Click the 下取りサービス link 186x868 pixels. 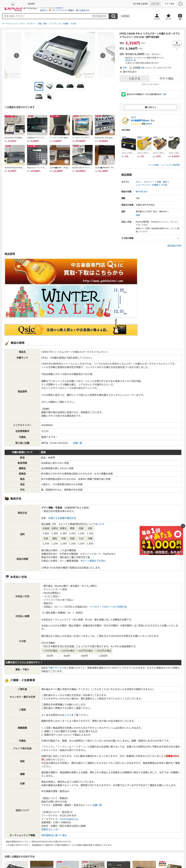click(56, 667)
